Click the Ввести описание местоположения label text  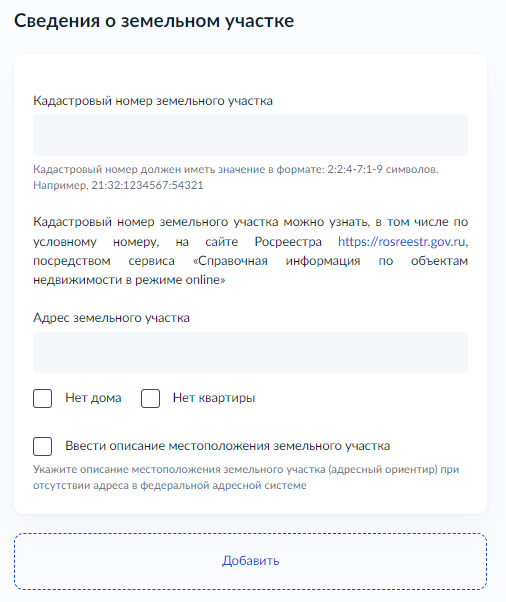(228, 446)
